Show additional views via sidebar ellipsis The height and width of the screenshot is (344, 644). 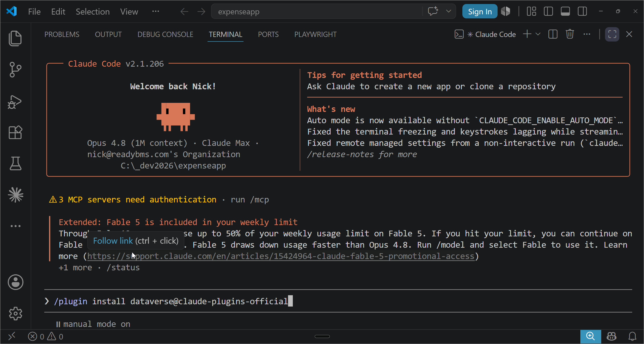(15, 226)
